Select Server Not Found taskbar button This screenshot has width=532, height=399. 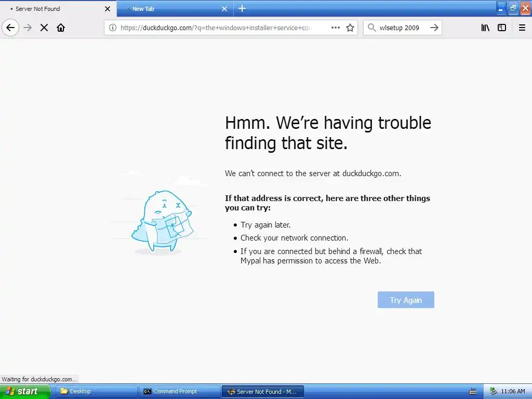(x=262, y=392)
